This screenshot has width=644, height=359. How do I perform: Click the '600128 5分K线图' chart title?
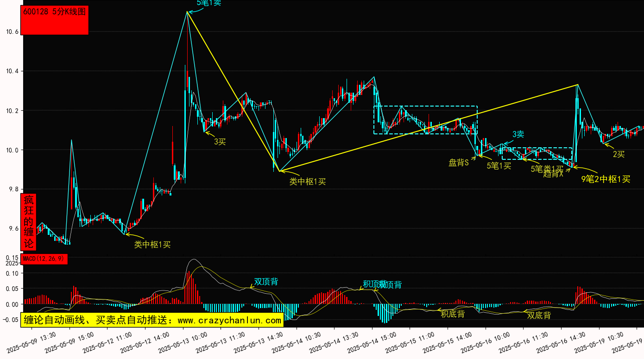[55, 12]
